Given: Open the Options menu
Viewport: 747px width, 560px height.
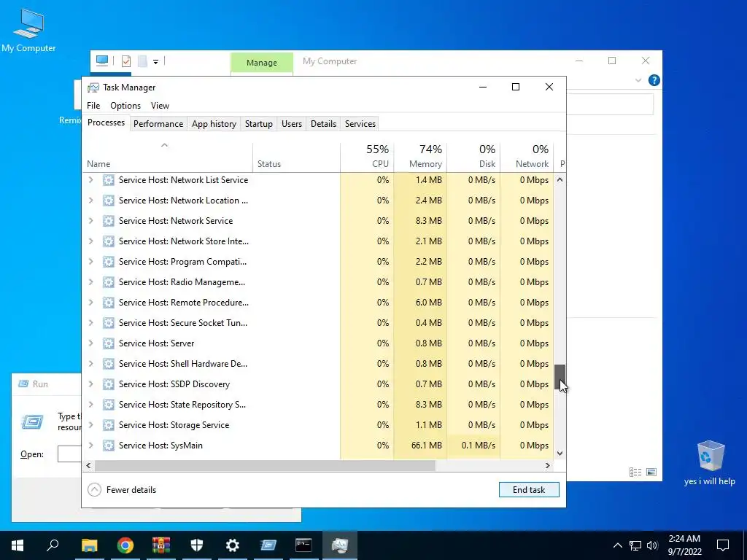Looking at the screenshot, I should [x=125, y=106].
